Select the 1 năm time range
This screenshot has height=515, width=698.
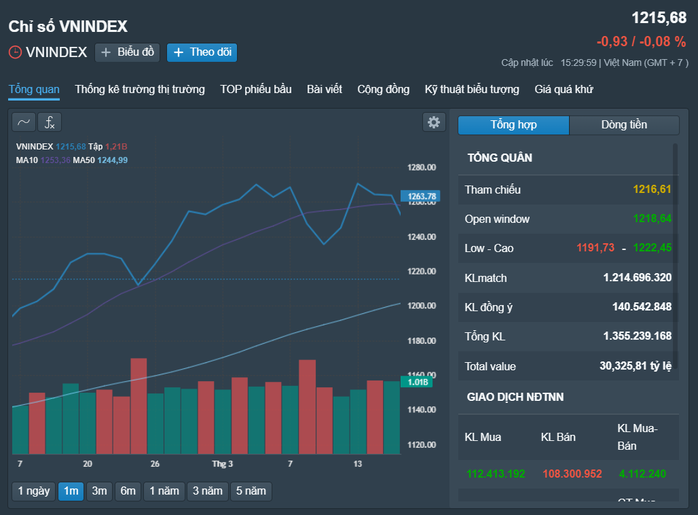pos(164,491)
